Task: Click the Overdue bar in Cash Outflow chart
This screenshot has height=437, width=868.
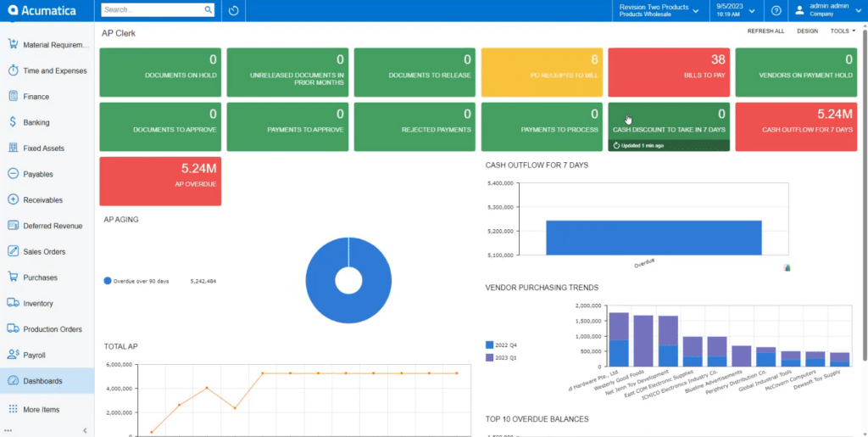Action: coord(654,238)
